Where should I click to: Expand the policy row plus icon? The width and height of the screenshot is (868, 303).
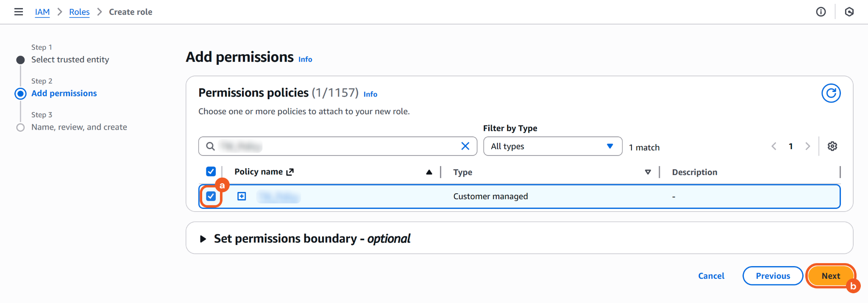point(242,196)
